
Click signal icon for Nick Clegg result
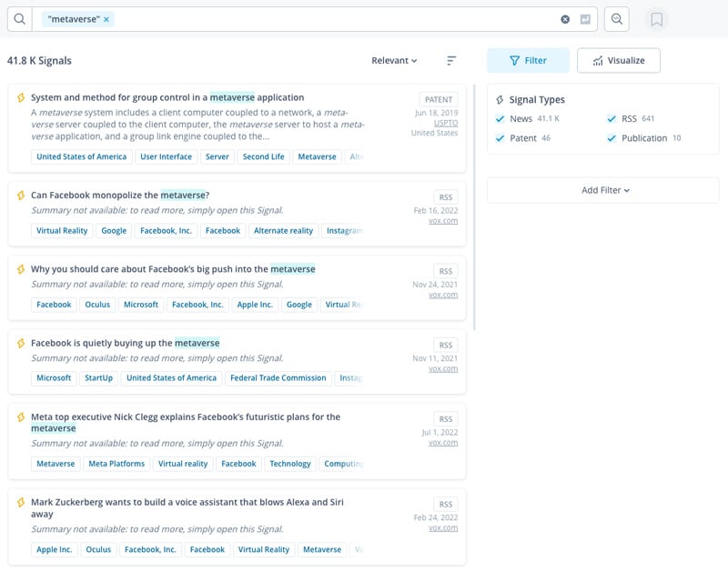tap(21, 417)
